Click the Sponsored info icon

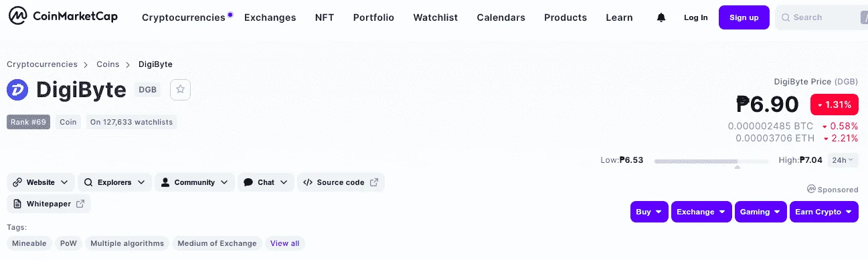tap(811, 190)
